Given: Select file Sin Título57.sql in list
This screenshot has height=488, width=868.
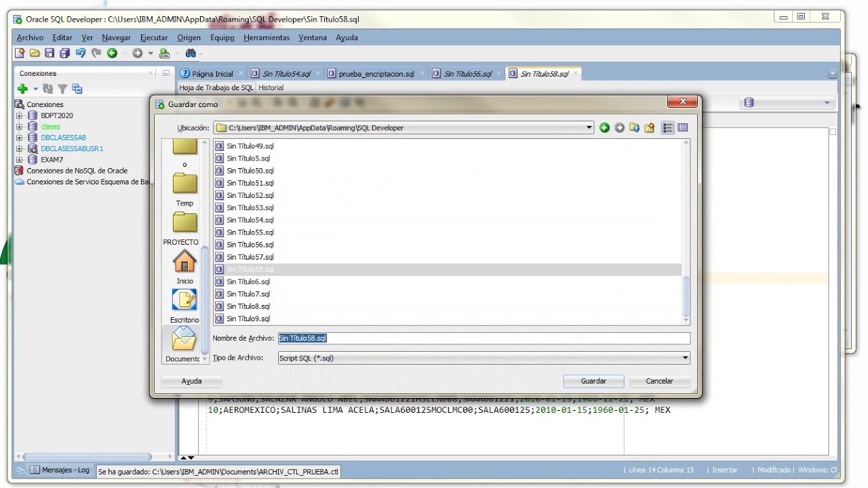Looking at the screenshot, I should point(250,257).
